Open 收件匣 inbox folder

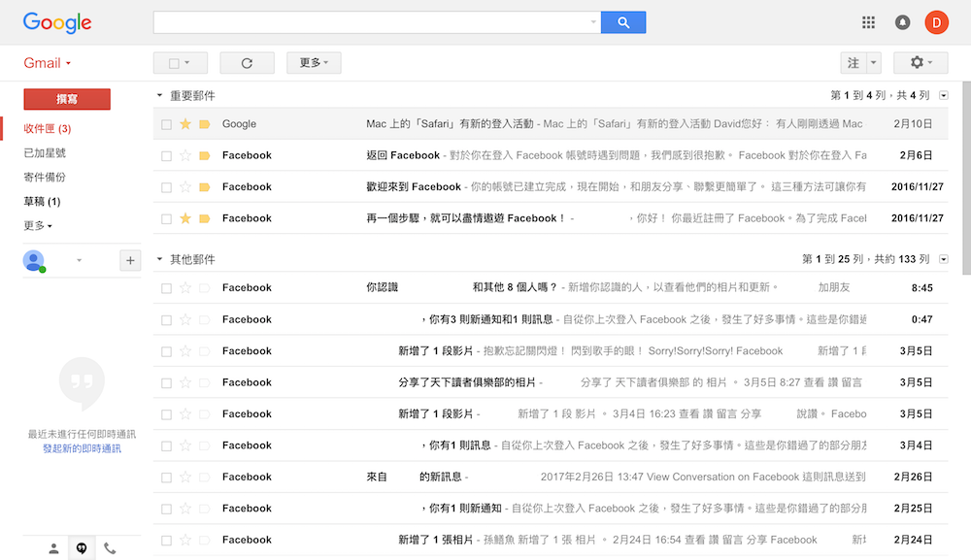[47, 129]
